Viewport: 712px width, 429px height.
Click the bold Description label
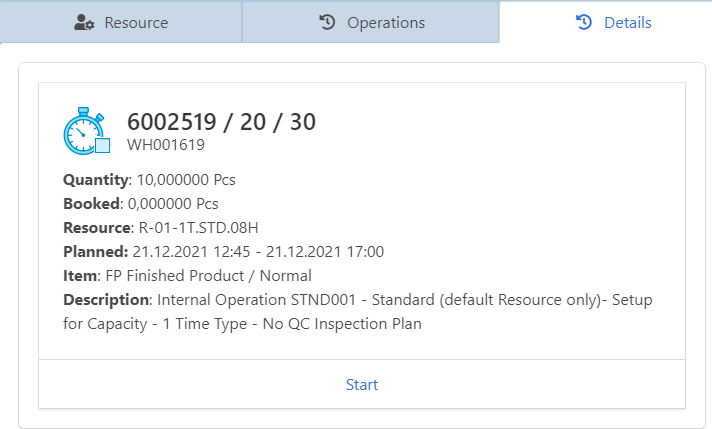(106, 300)
